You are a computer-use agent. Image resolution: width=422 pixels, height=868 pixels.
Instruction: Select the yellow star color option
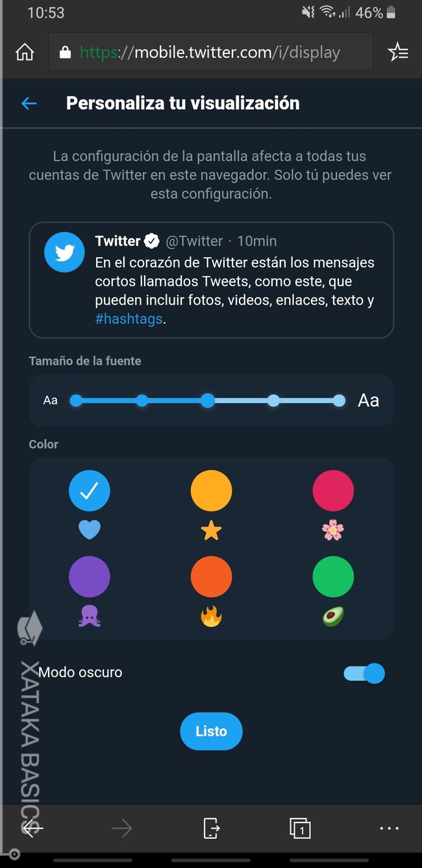point(211,491)
